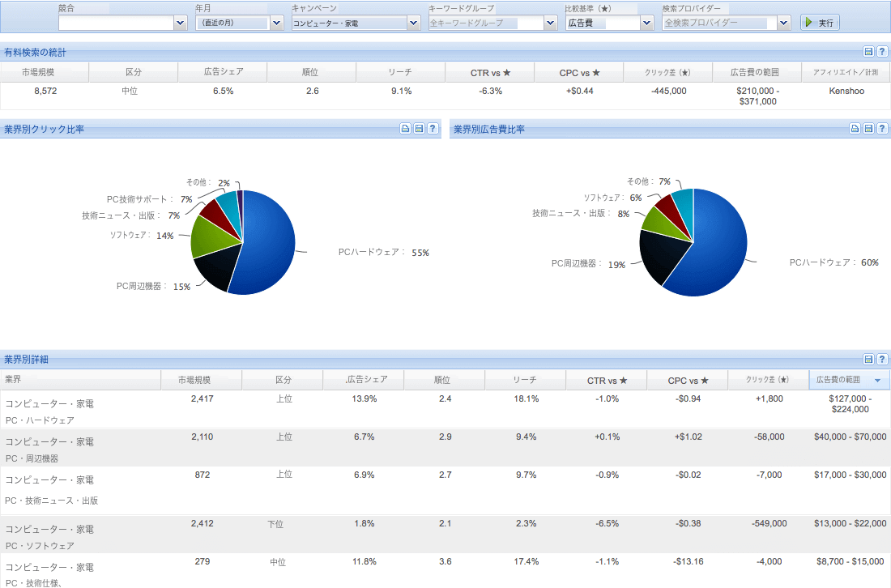Expand the キーワードグループ dropdown
The width and height of the screenshot is (891, 588).
550,23
